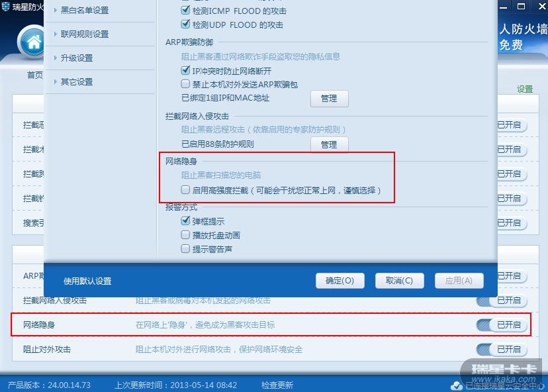Maximize the firewall main window
Screen dimensions: 548x392
tap(521, 7)
